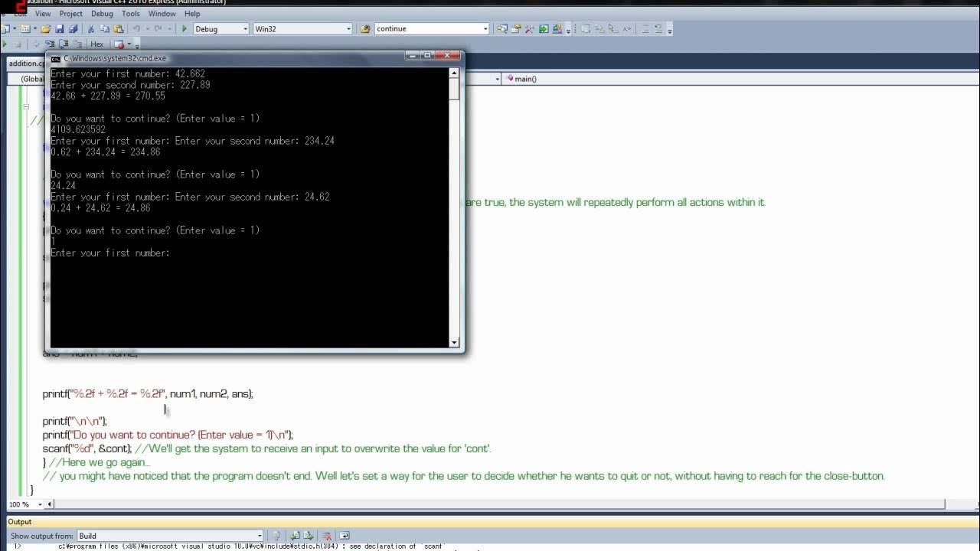Click the Step Over debug icon

click(x=64, y=44)
